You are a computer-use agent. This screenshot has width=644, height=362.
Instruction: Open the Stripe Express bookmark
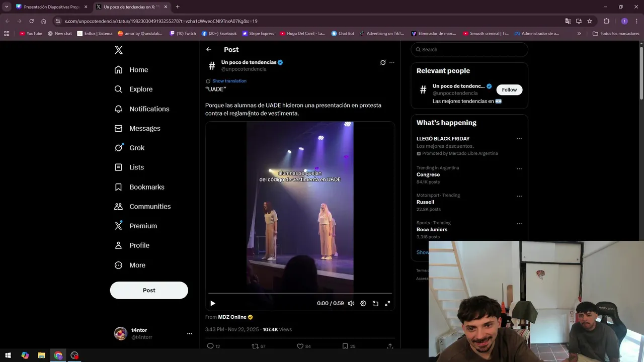pos(258,34)
